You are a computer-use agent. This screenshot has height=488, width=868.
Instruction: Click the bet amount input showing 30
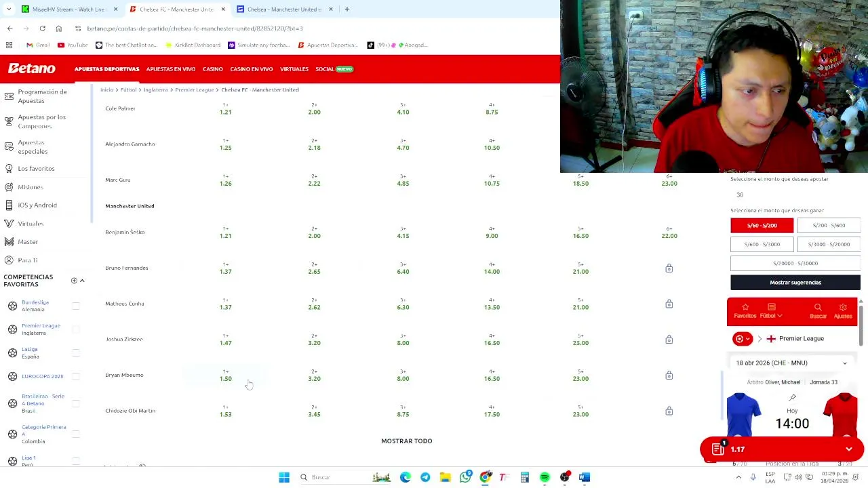click(x=795, y=195)
